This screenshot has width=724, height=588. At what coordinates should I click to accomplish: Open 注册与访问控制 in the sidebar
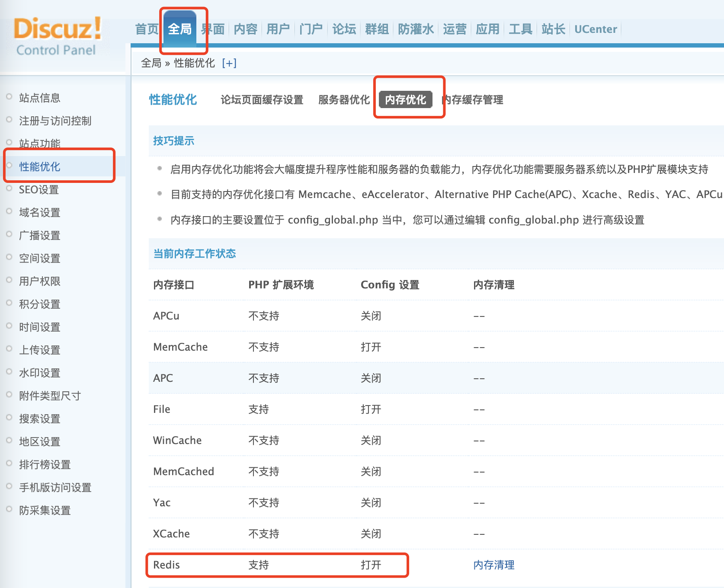coord(55,121)
